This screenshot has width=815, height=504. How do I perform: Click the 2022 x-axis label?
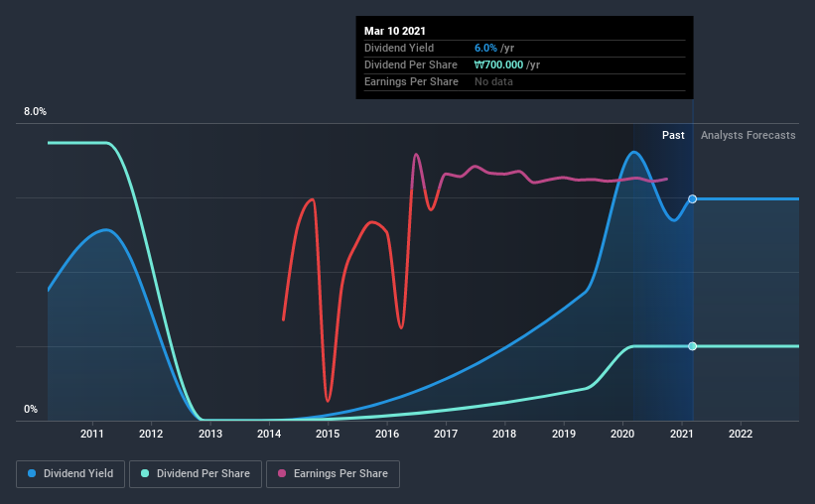[x=741, y=434]
